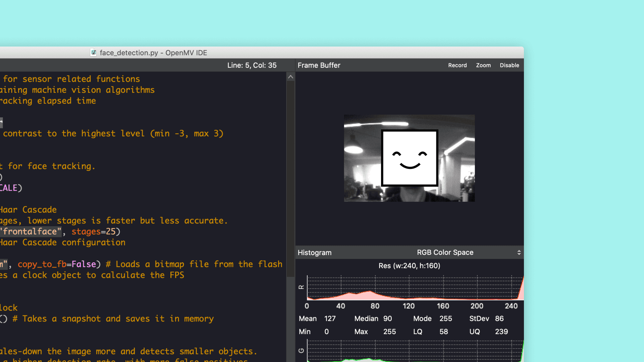Click the Record button in Frame Buffer
The height and width of the screenshot is (362, 644).
[x=457, y=65]
